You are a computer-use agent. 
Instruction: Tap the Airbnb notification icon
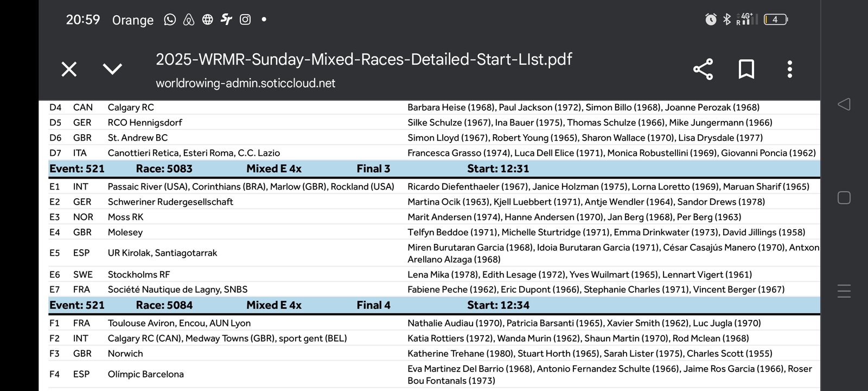click(189, 20)
